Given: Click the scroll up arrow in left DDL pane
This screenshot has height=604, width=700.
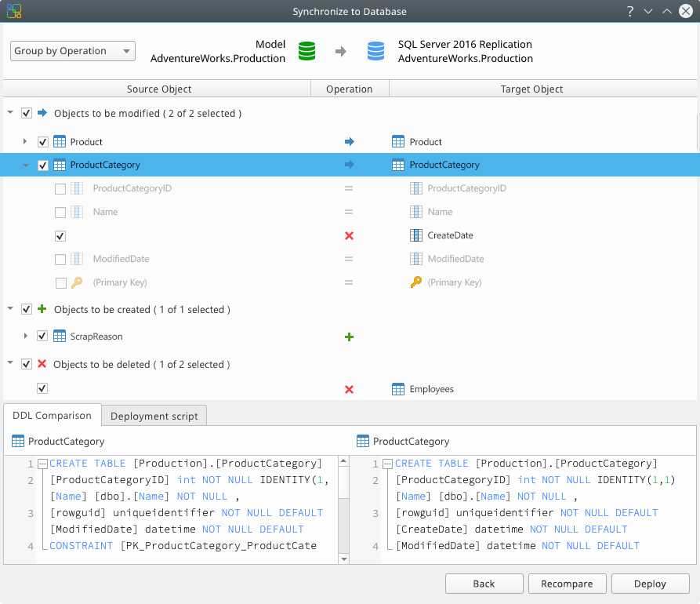Looking at the screenshot, I should 343,460.
